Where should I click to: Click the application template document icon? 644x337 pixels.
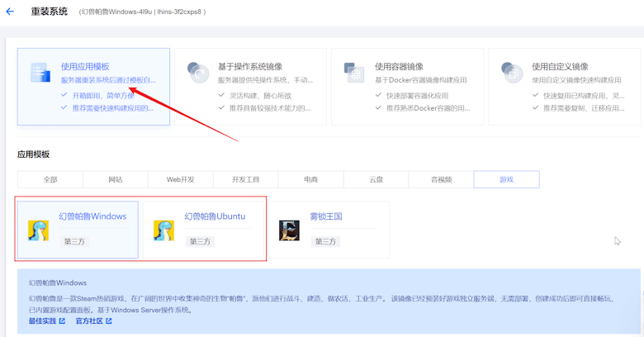point(40,73)
